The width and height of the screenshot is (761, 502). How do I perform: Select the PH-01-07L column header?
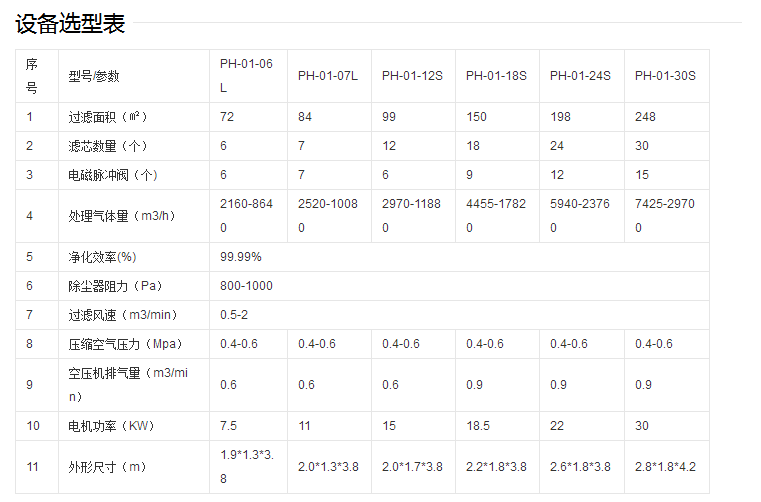[327, 76]
